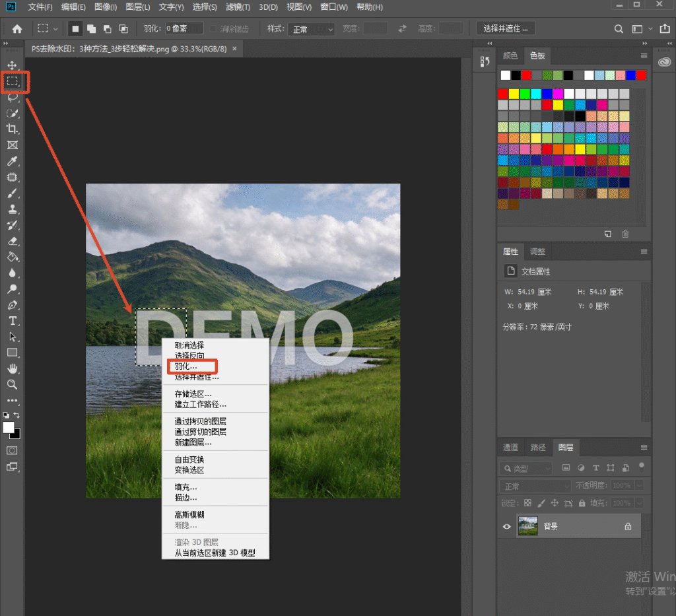Toggle lock transparent pixels

[x=527, y=503]
